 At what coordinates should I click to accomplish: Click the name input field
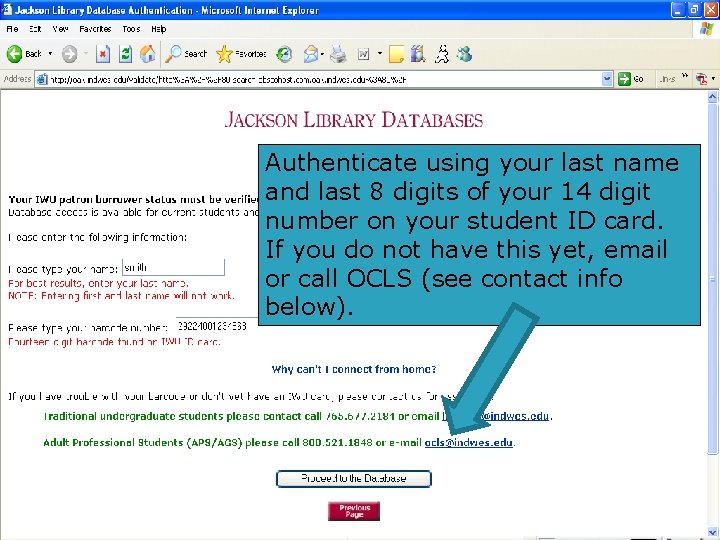(174, 267)
